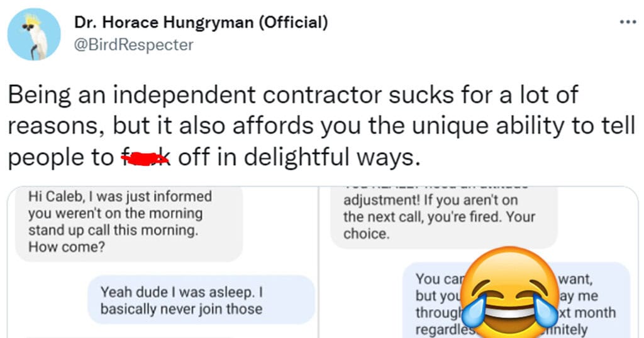644x338 pixels.
Task: Click the 'How come?' line in the first message
Action: coord(67,247)
